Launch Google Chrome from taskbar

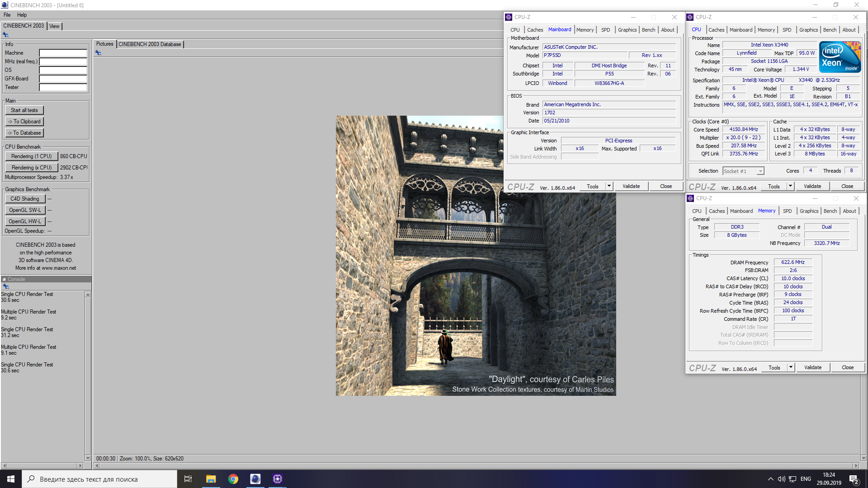click(x=233, y=479)
